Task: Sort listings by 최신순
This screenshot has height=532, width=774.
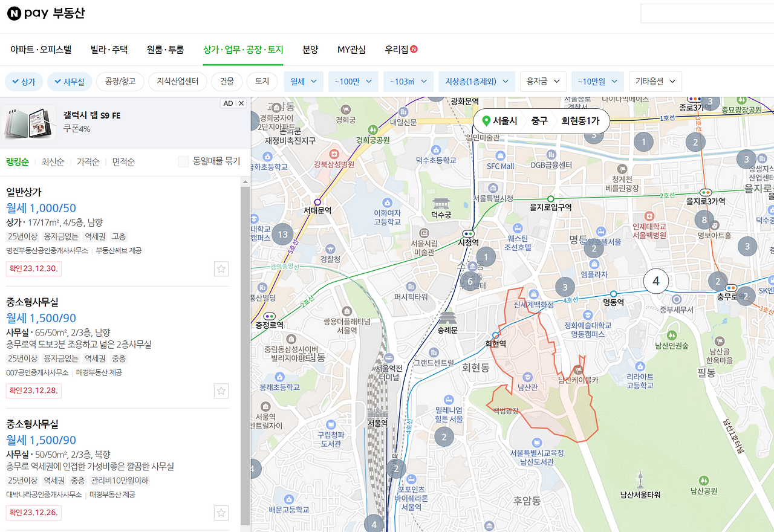Action: [x=52, y=162]
